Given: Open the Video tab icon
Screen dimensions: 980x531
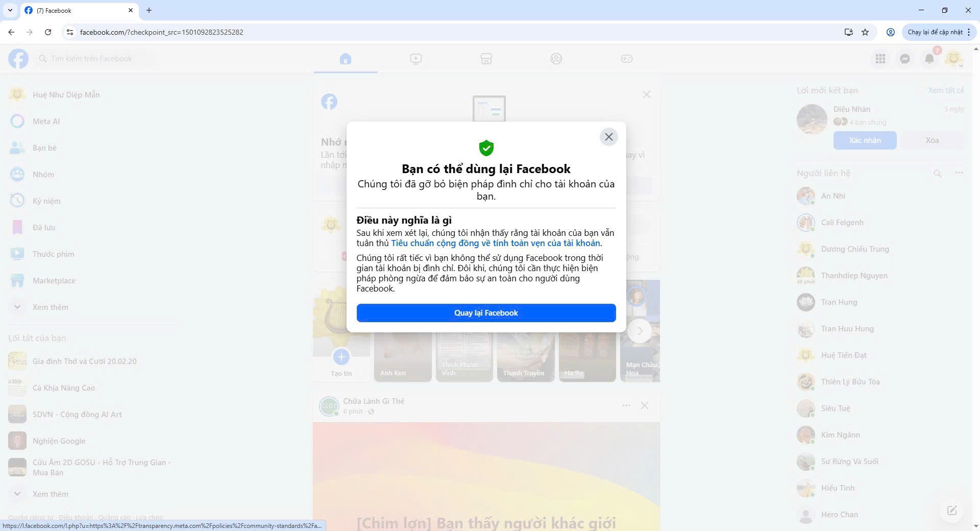Looking at the screenshot, I should (x=416, y=59).
